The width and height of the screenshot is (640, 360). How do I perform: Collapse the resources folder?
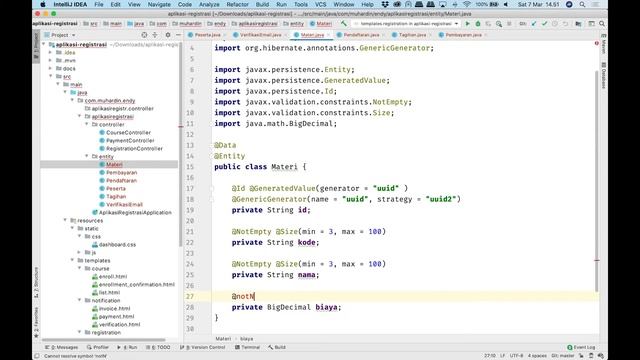coord(65,220)
